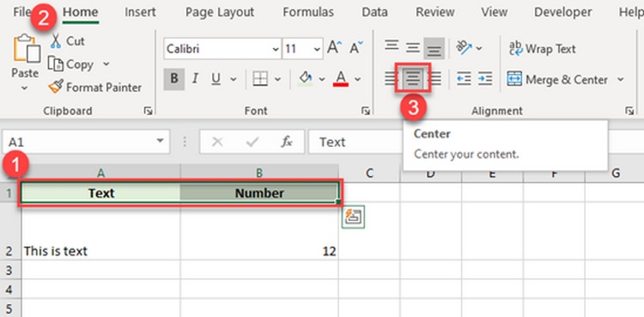Screen dimensions: 644x317
Task: Select cell with This is text
Action: [x=101, y=230]
